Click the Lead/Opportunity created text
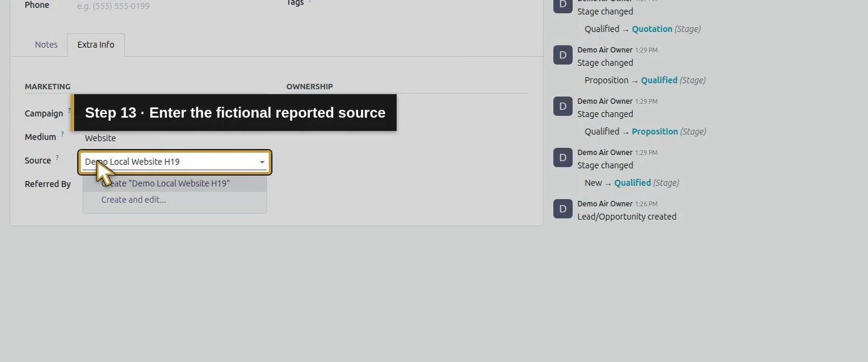Image resolution: width=868 pixels, height=362 pixels. tap(627, 217)
